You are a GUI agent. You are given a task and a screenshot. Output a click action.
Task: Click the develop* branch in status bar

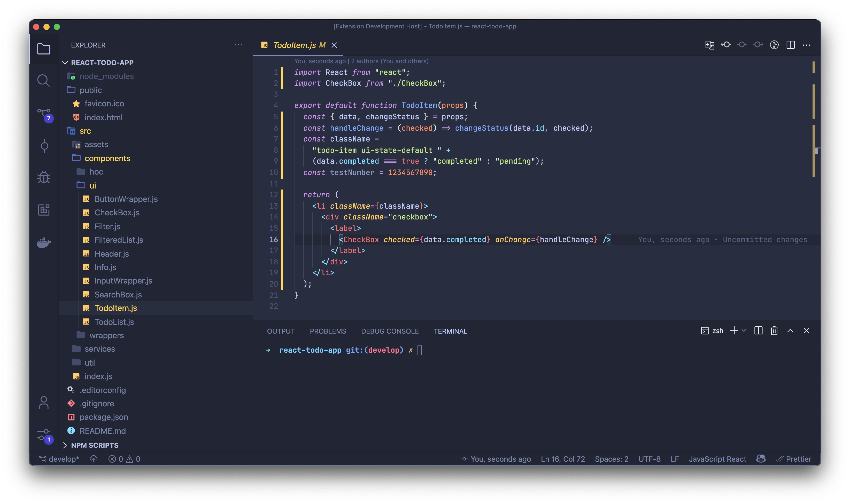59,459
